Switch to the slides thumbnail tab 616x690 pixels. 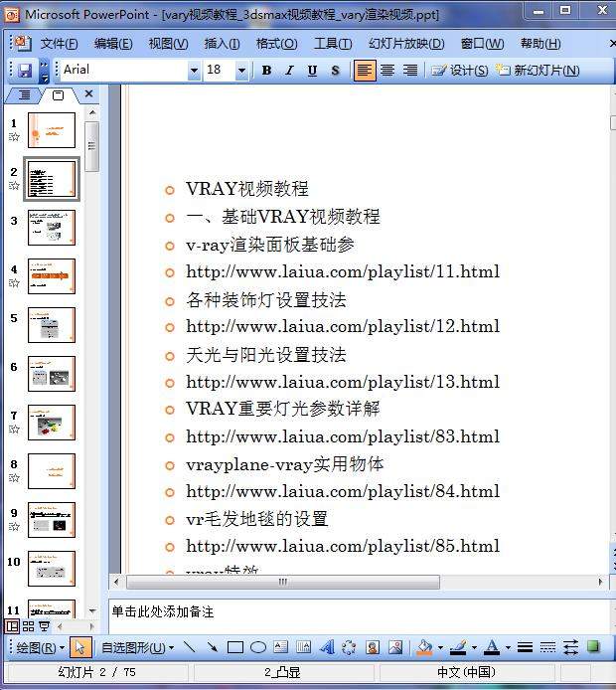(x=58, y=95)
